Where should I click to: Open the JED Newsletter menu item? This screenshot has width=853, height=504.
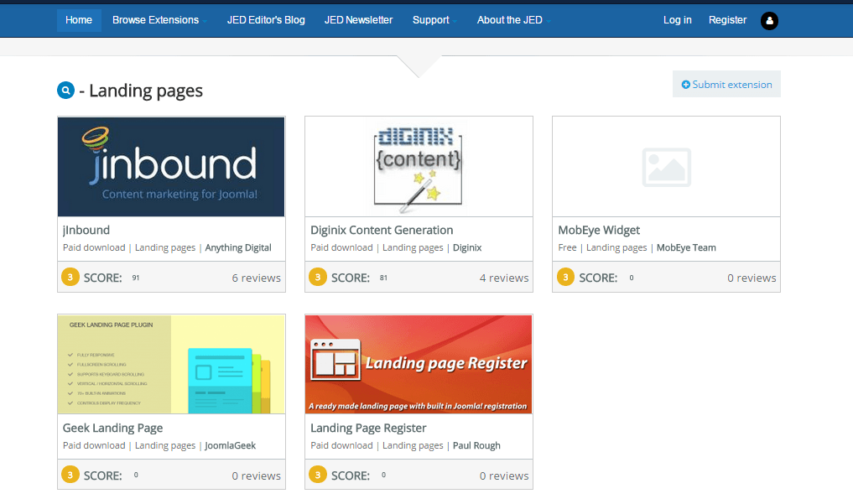pyautogui.click(x=358, y=20)
